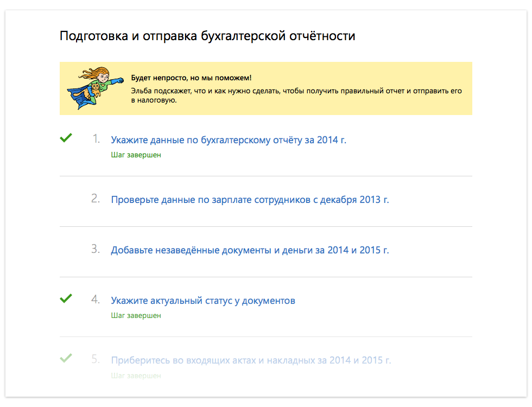Click the Elba hint paragraph in the yellow banner
Screen dimensions: 532x407
click(x=296, y=96)
